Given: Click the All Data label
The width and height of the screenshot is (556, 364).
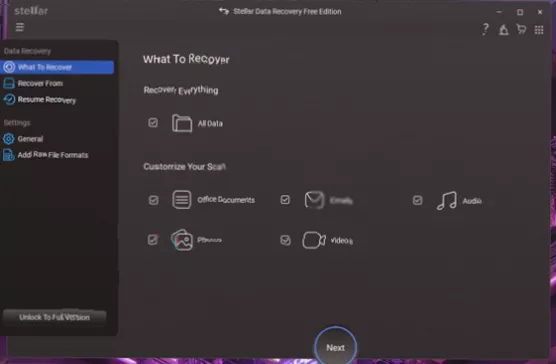Looking at the screenshot, I should 210,123.
